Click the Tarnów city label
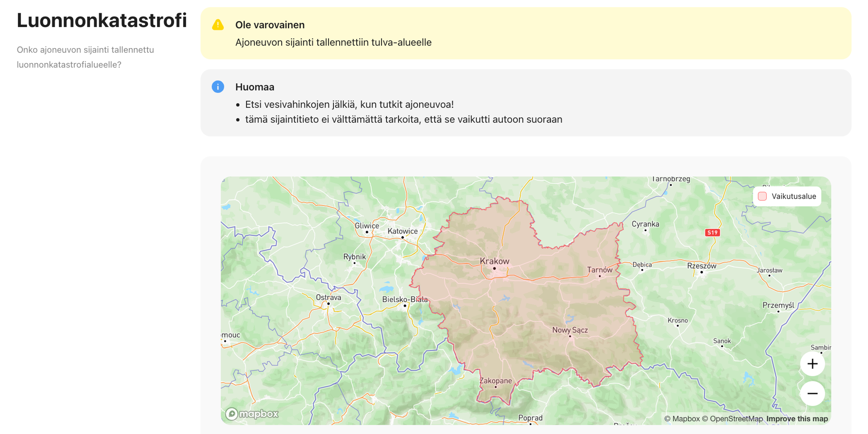868x434 pixels. (x=599, y=270)
